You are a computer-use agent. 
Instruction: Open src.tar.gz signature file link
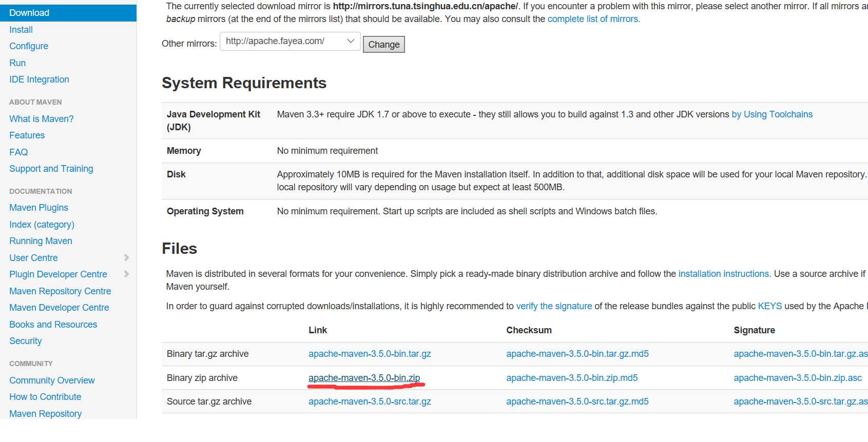[x=801, y=401]
